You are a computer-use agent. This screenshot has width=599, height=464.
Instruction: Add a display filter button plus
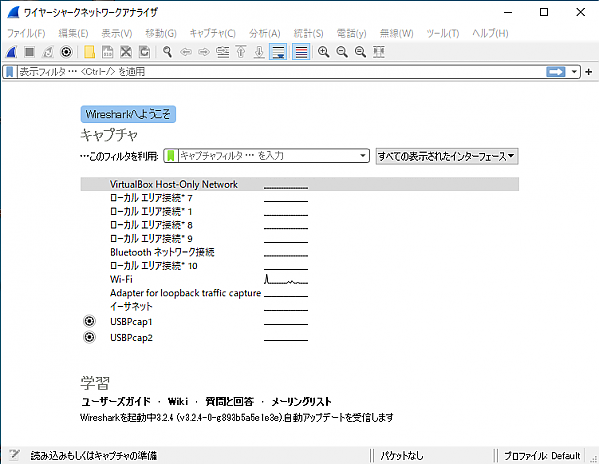[x=589, y=72]
